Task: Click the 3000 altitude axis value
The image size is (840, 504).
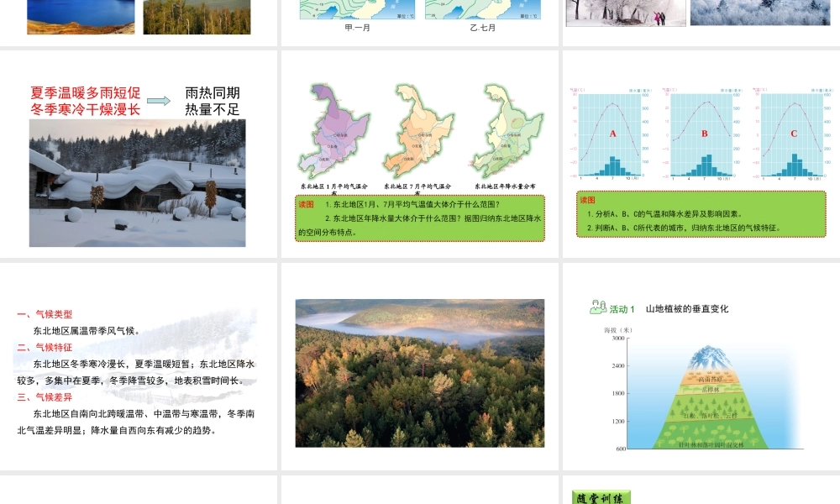Action: click(618, 339)
